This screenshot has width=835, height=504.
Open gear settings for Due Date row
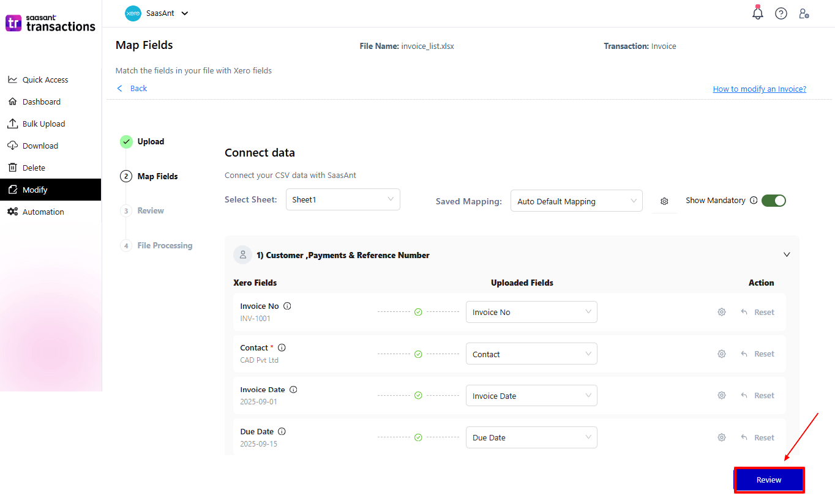(x=722, y=437)
